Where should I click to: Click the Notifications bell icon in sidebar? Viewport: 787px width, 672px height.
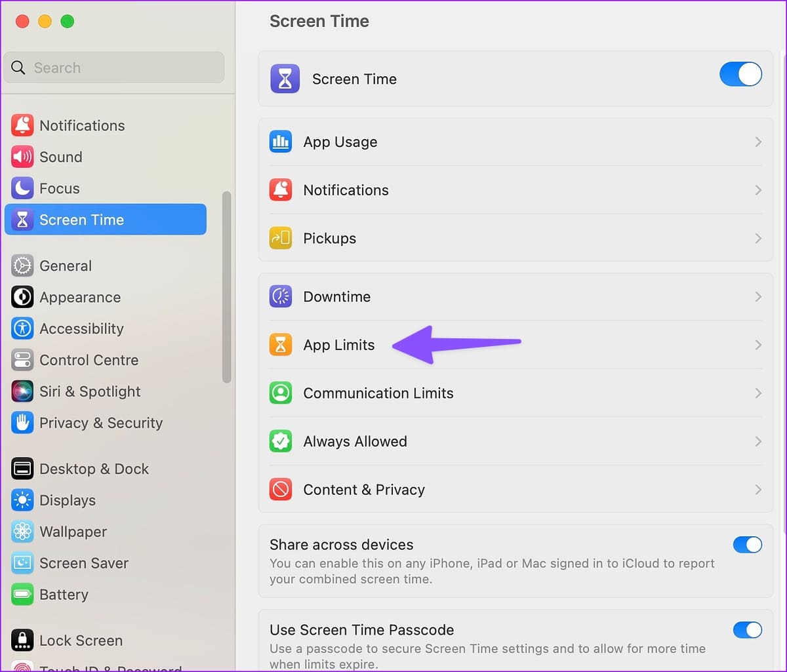pos(22,125)
